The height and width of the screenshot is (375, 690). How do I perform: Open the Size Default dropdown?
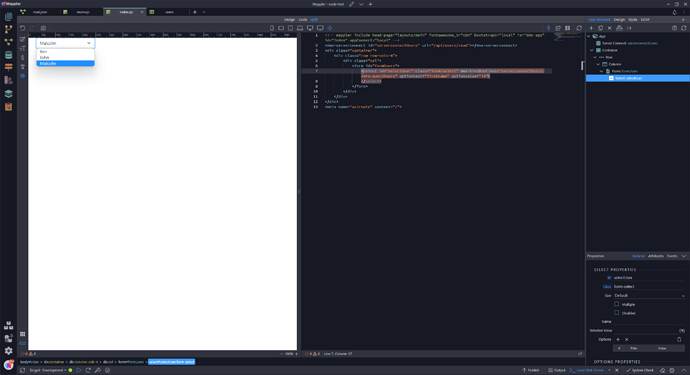[x=650, y=295]
